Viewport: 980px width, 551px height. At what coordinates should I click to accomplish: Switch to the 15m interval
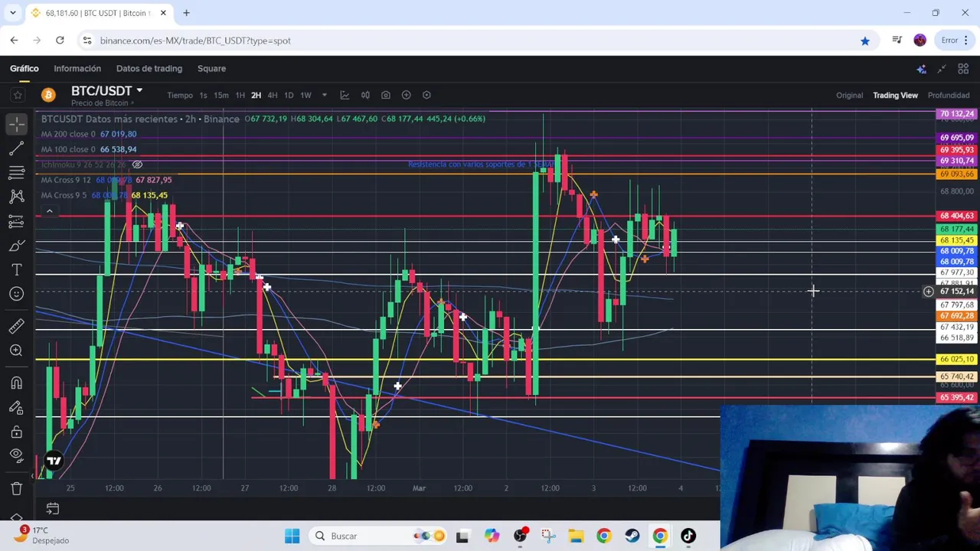(x=221, y=96)
